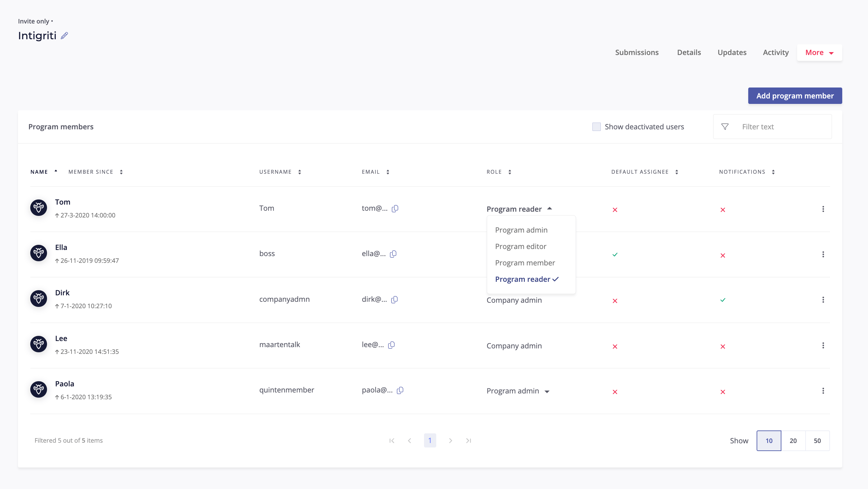
Task: Toggle Dirk's default assignee status
Action: (x=615, y=301)
